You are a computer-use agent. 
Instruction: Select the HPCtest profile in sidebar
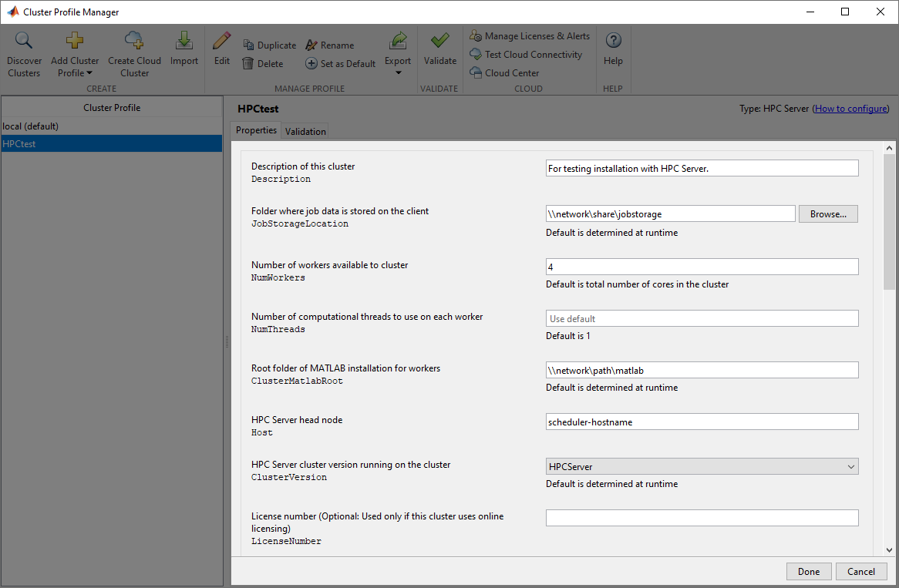tap(112, 143)
